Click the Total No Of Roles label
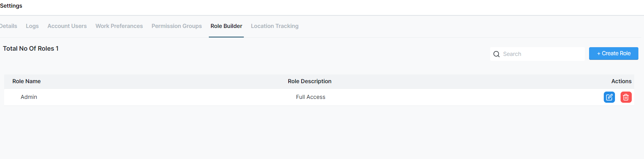Image resolution: width=644 pixels, height=159 pixels. pyautogui.click(x=31, y=49)
